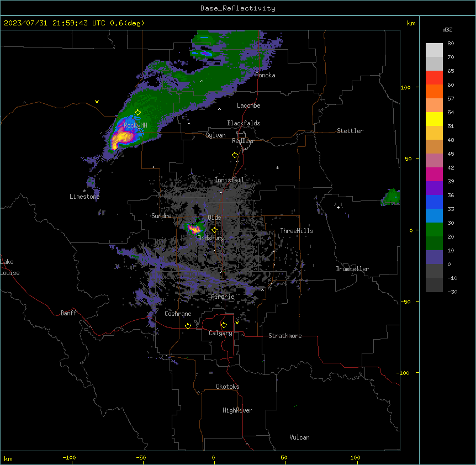This screenshot has width=476, height=465.
Task: Select the bright green 20-30 dBZ legend color
Action: tap(434, 230)
